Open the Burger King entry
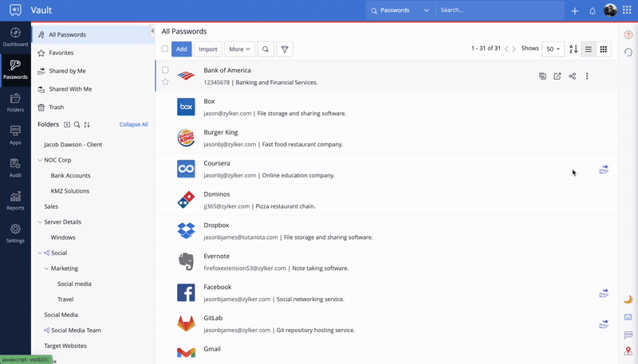638x364 pixels. pyautogui.click(x=386, y=138)
